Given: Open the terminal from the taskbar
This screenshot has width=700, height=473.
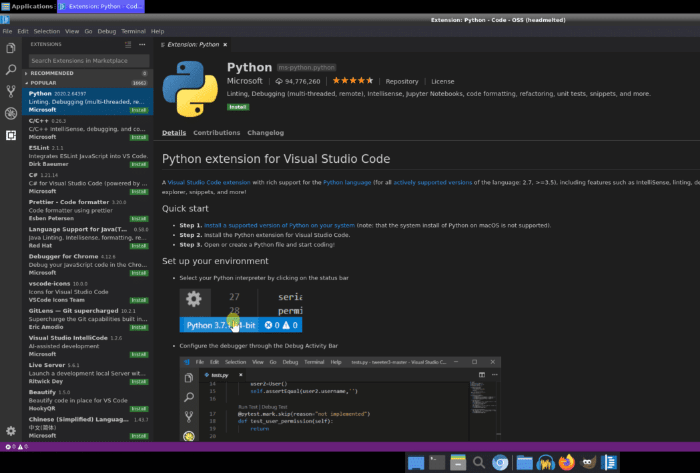Looking at the screenshot, I should tap(437, 462).
